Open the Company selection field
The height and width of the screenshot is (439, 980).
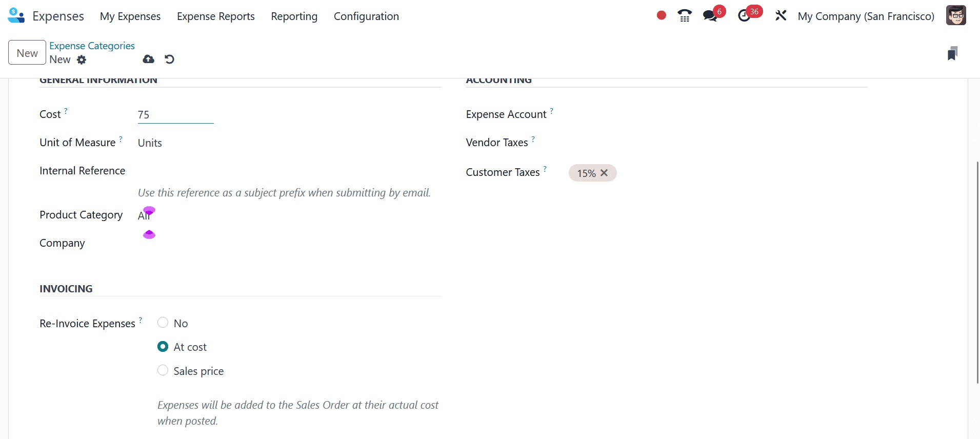289,244
